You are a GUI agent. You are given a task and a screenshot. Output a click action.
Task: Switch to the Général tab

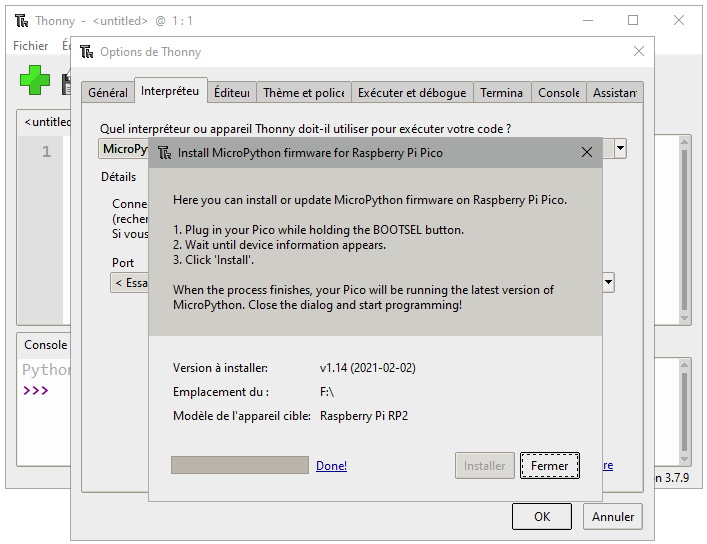click(x=108, y=93)
